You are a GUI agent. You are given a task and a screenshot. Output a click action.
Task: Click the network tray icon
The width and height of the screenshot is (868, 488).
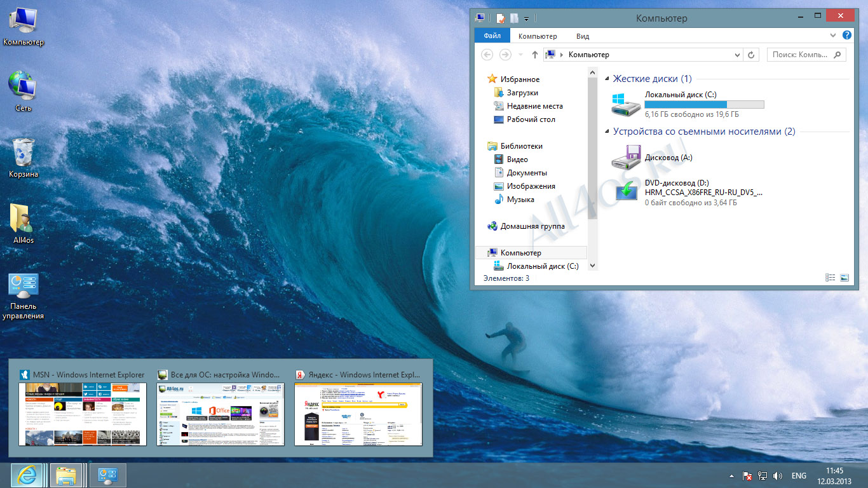tap(763, 476)
